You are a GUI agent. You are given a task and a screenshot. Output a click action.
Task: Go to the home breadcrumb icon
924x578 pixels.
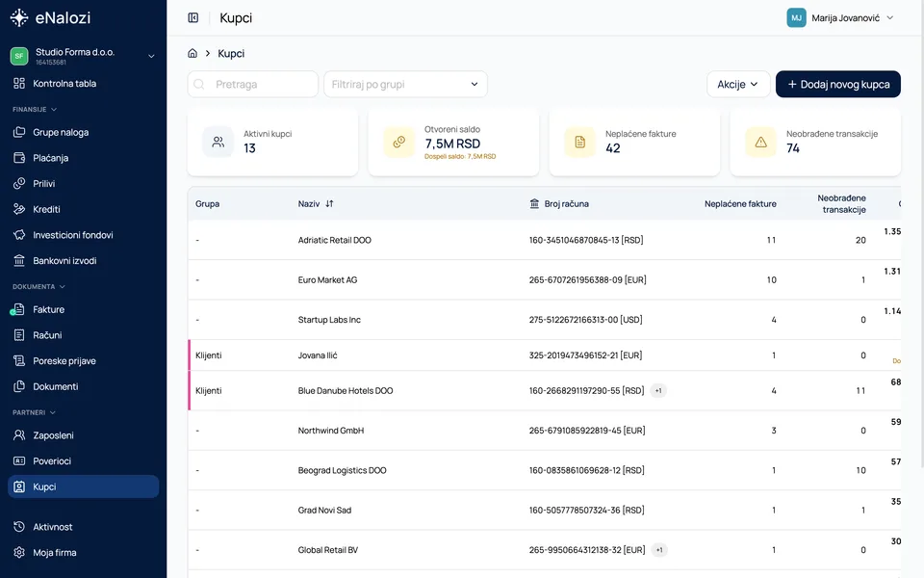coord(192,53)
